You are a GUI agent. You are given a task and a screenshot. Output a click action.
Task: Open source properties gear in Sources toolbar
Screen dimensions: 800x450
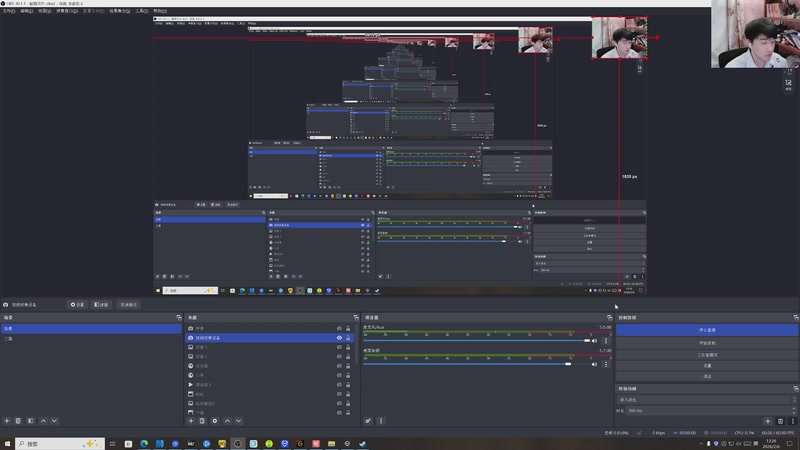(x=215, y=421)
